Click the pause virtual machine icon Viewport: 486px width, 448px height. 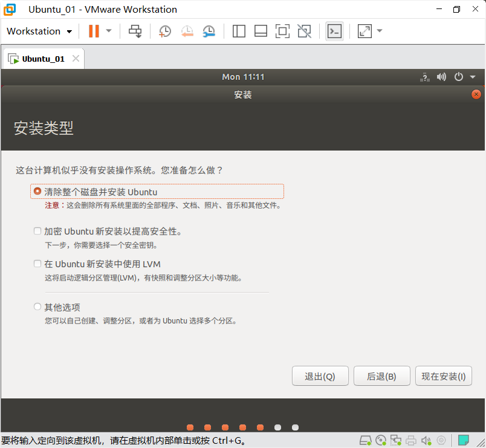pyautogui.click(x=94, y=31)
